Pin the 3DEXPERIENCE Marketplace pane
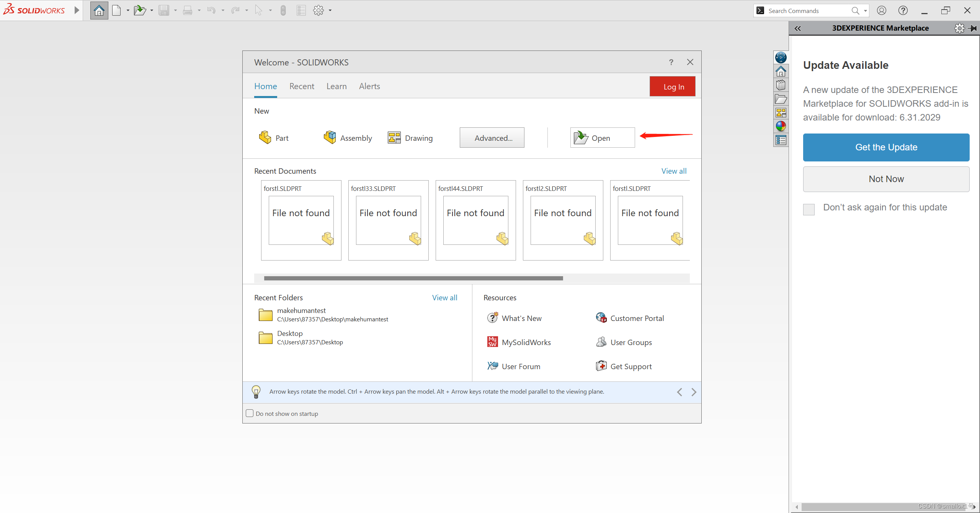Image resolution: width=980 pixels, height=513 pixels. click(x=973, y=28)
